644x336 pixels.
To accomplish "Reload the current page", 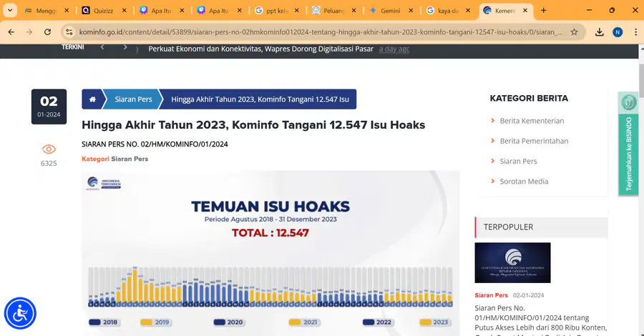I will 48,32.
